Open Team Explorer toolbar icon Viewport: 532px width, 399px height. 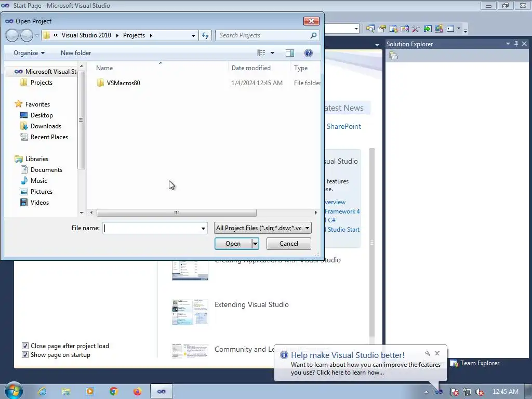(393, 29)
